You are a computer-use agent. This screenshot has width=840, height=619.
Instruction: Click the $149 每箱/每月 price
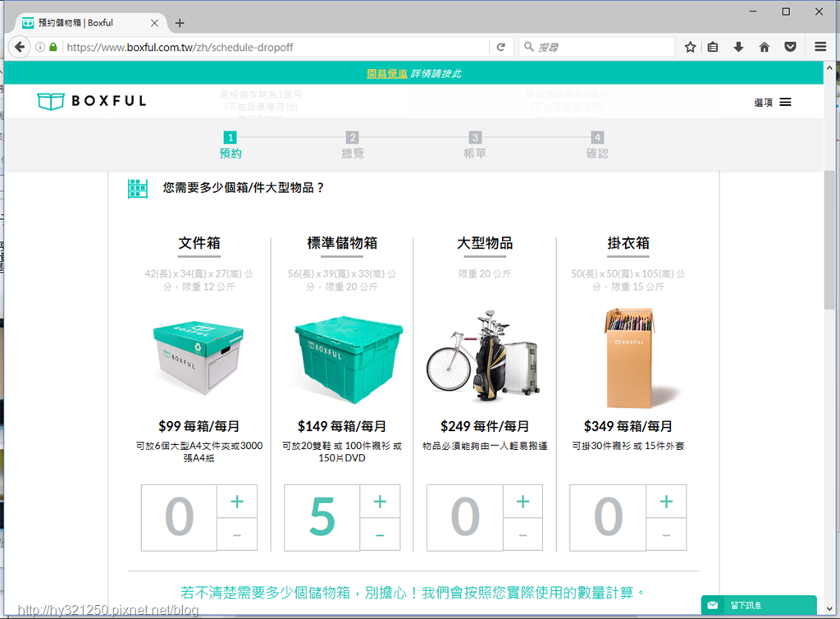coord(342,426)
